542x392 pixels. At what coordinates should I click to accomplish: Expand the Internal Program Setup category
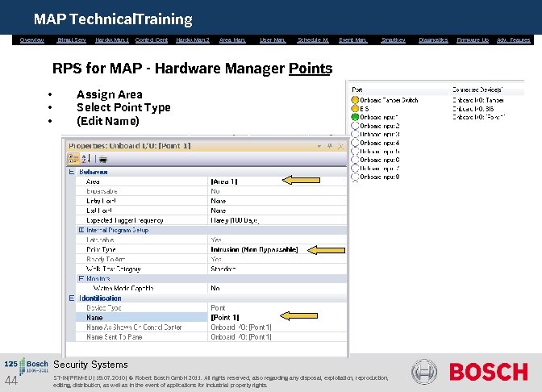pyautogui.click(x=81, y=230)
